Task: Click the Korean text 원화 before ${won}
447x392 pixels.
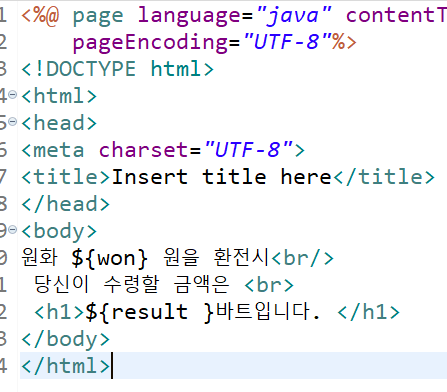Action: tap(39, 257)
